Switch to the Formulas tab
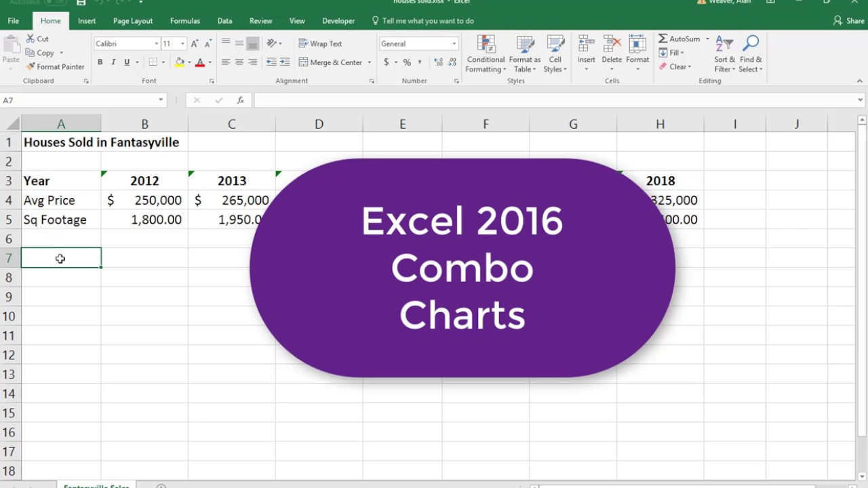Image resolution: width=868 pixels, height=488 pixels. point(185,21)
